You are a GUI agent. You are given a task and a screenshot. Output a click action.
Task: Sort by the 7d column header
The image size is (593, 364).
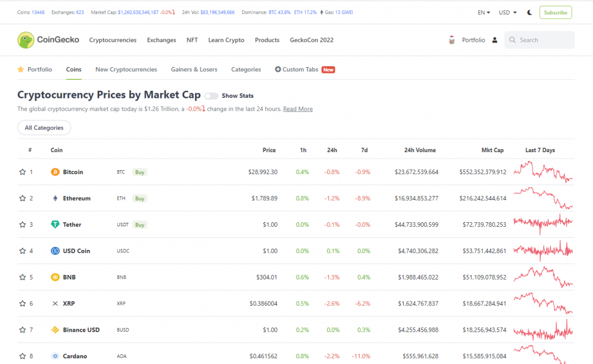tap(364, 150)
